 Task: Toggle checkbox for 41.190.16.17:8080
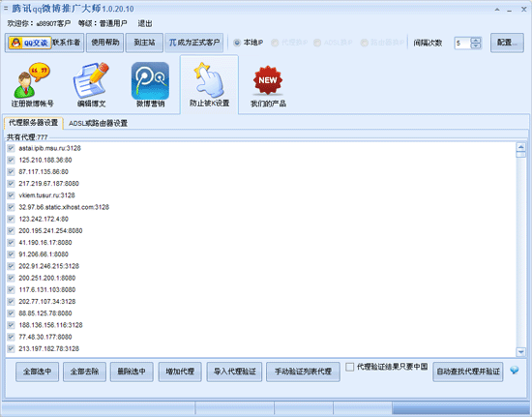pyautogui.click(x=11, y=242)
